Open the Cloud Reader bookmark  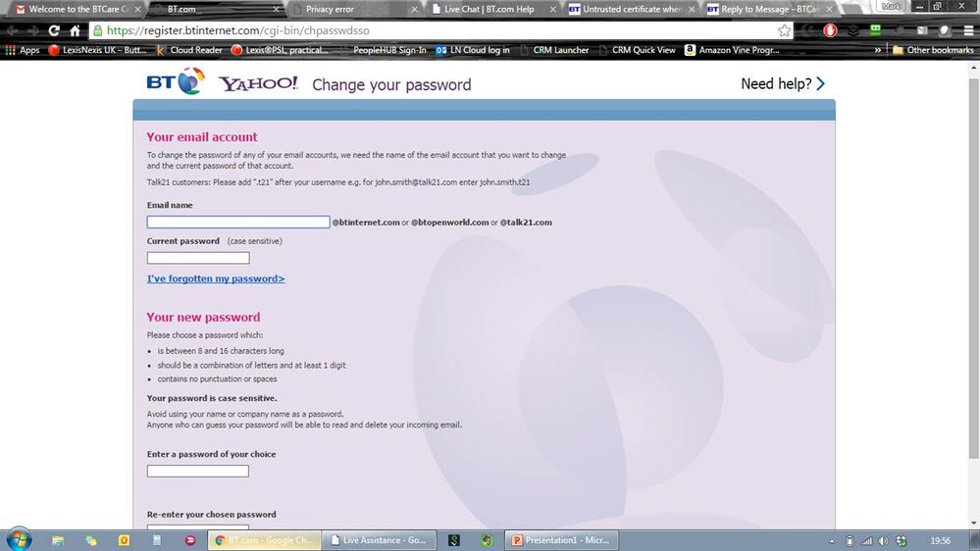pyautogui.click(x=189, y=50)
